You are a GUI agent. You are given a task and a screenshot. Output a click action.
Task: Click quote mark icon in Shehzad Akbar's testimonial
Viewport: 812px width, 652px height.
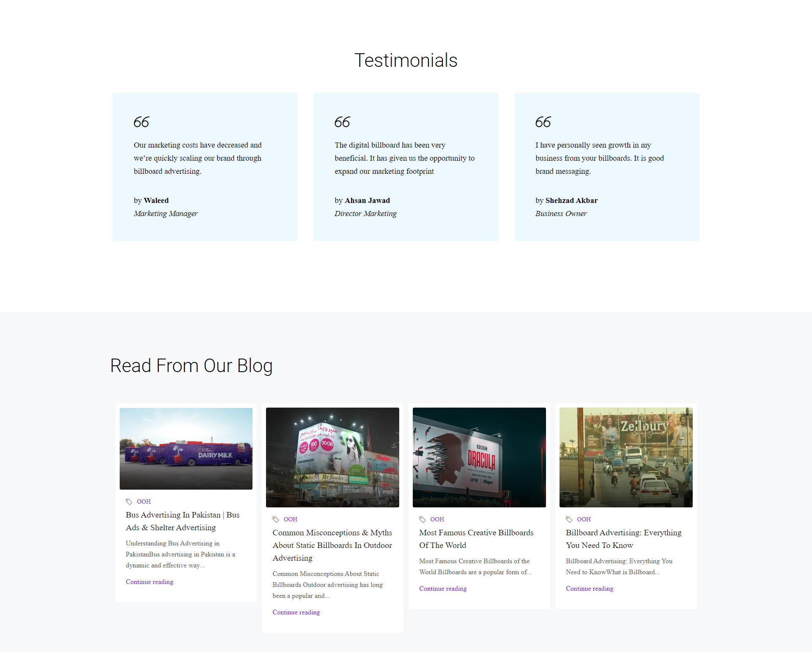point(543,122)
